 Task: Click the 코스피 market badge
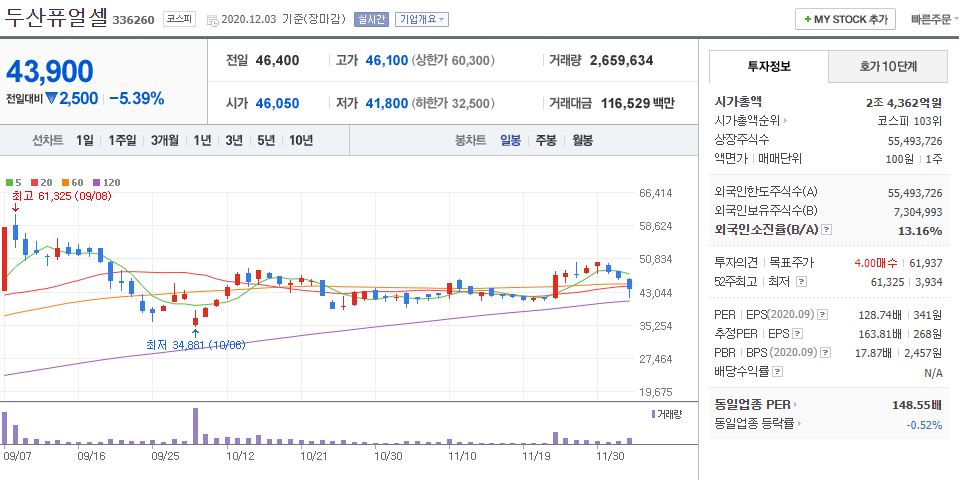180,19
